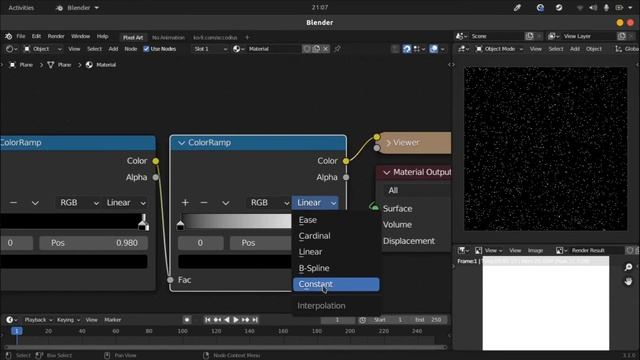Toggle the Use Nodes checkbox
The width and height of the screenshot is (640, 360).
[146, 49]
